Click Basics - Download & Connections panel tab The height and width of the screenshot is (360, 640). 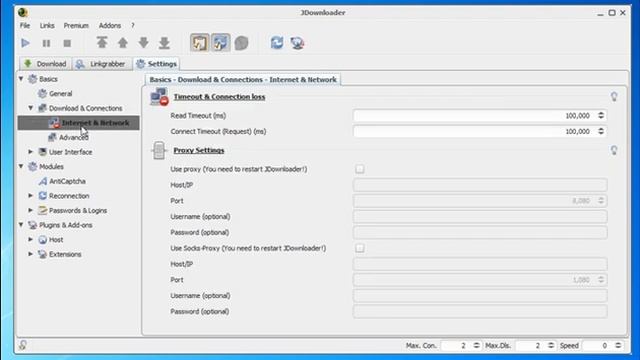pos(243,80)
